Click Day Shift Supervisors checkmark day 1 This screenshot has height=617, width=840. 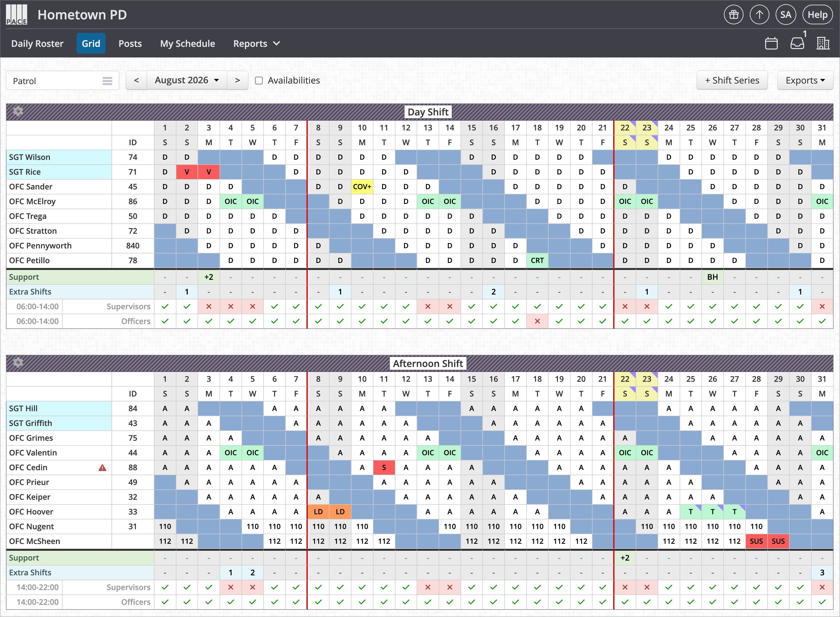(x=165, y=307)
